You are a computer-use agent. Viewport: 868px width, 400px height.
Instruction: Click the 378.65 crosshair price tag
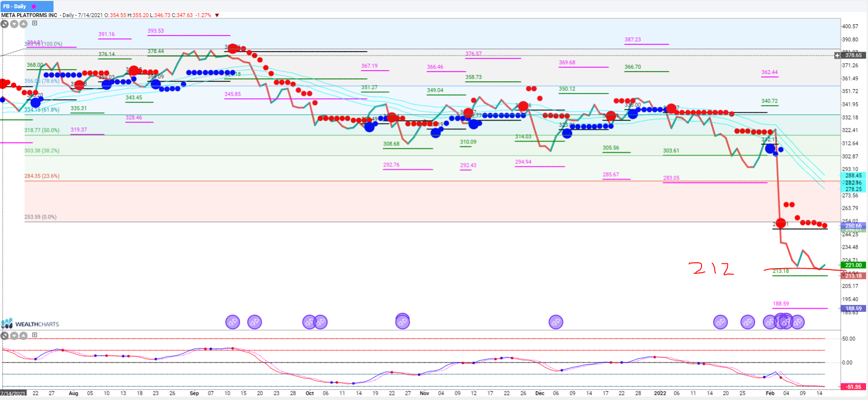coord(853,55)
